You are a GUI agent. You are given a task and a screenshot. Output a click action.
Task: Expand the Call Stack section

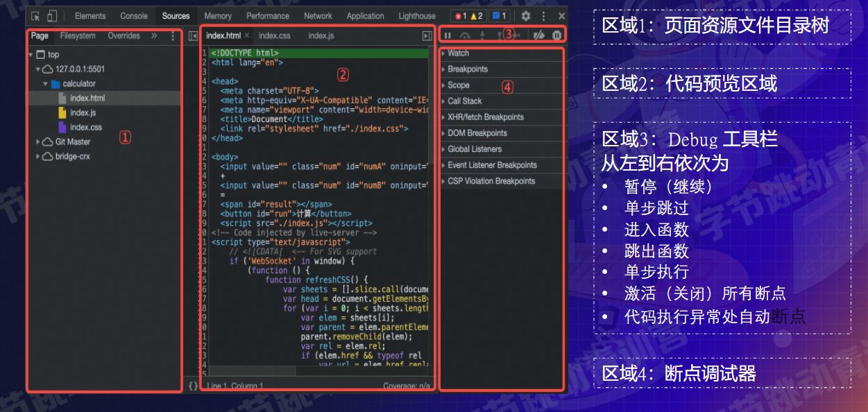coord(464,101)
